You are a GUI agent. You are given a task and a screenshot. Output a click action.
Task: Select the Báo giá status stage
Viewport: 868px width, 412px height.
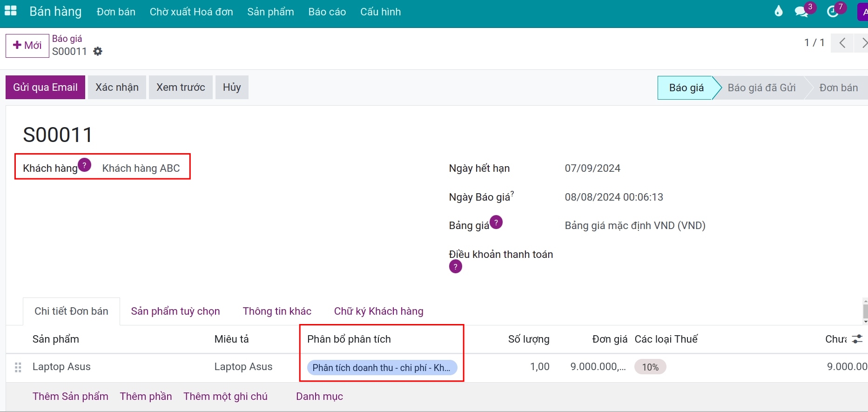[x=686, y=88]
